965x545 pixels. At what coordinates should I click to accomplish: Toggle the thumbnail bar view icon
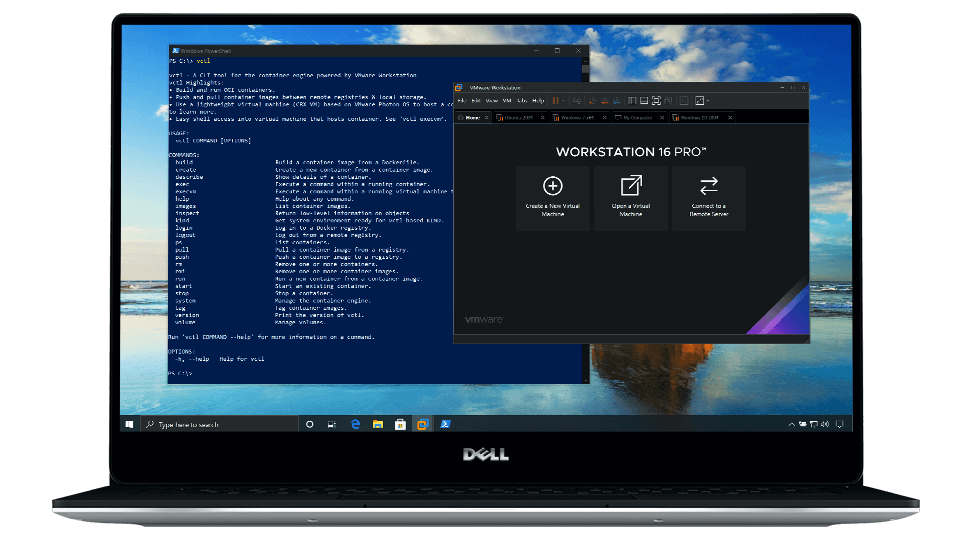click(x=644, y=100)
